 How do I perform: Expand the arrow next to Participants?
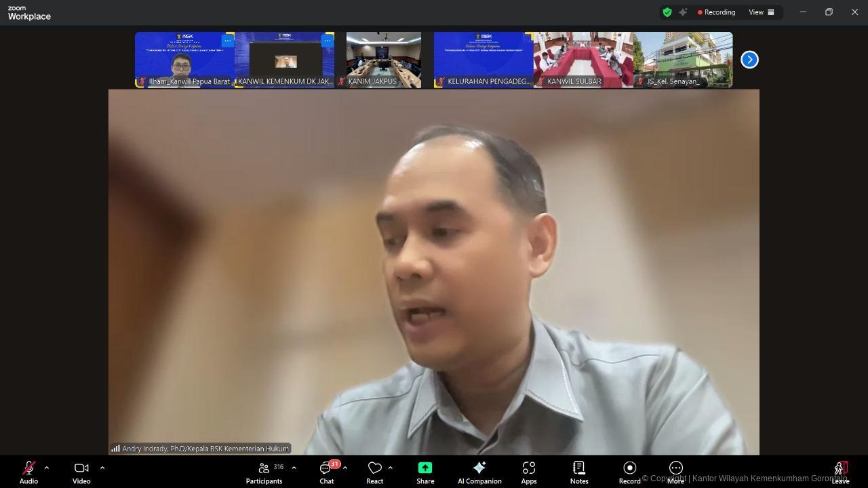pos(294,468)
